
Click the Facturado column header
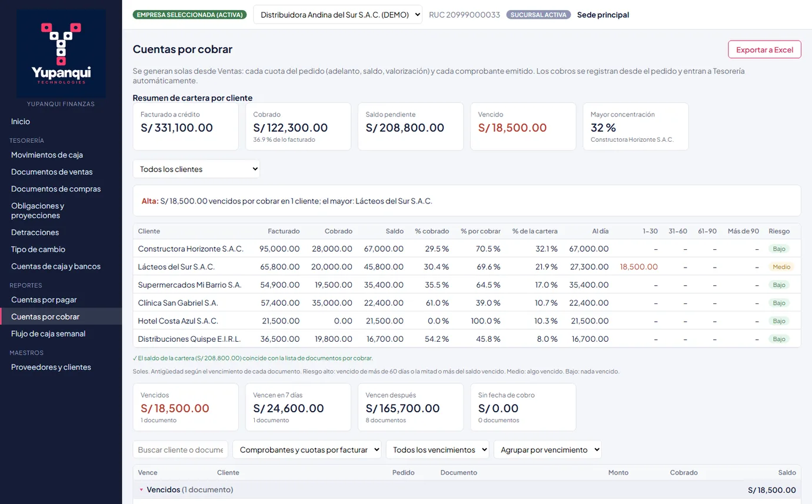point(284,231)
